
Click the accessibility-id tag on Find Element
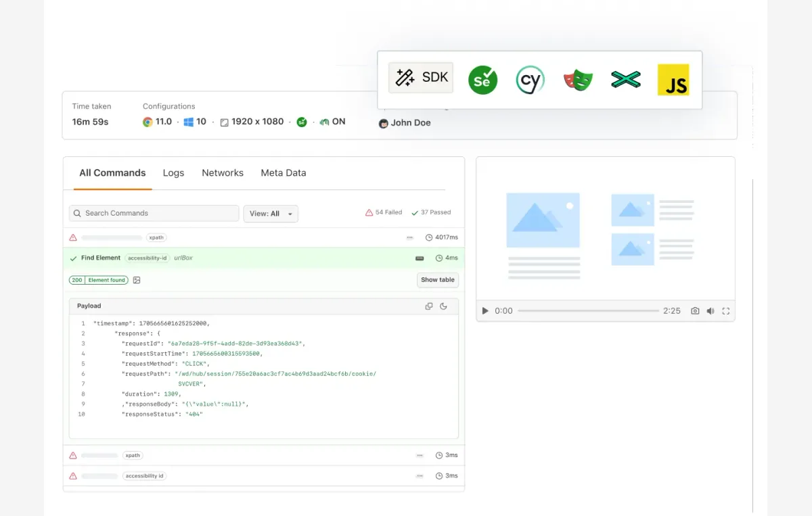148,258
